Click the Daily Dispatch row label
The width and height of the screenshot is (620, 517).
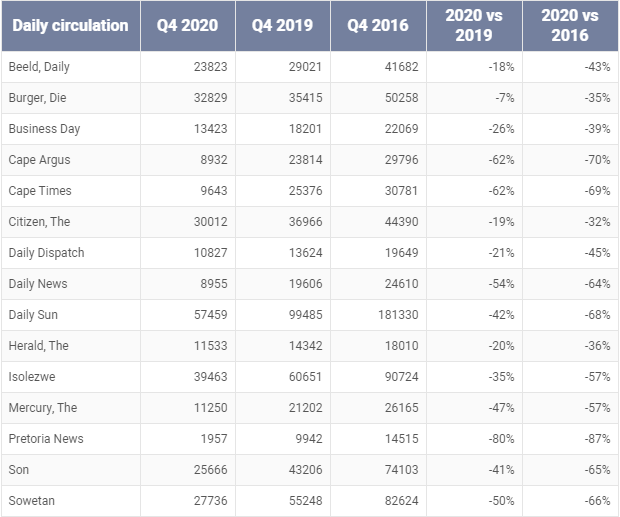pyautogui.click(x=46, y=253)
